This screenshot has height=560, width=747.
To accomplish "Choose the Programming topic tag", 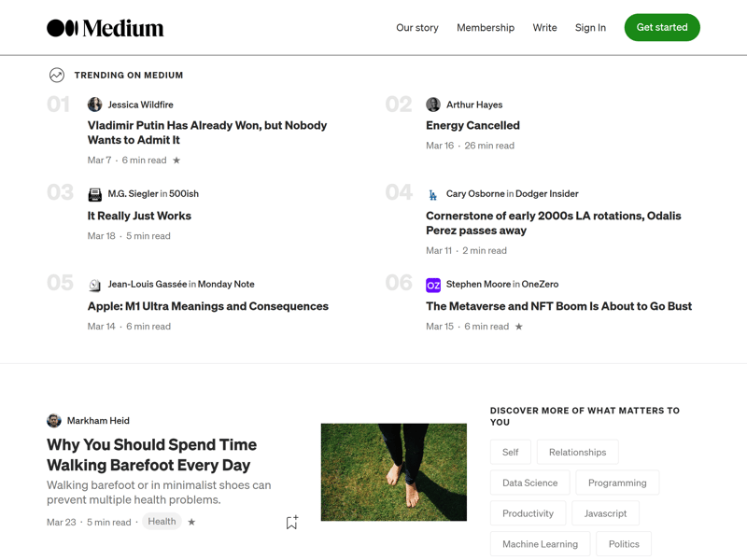I will point(617,483).
